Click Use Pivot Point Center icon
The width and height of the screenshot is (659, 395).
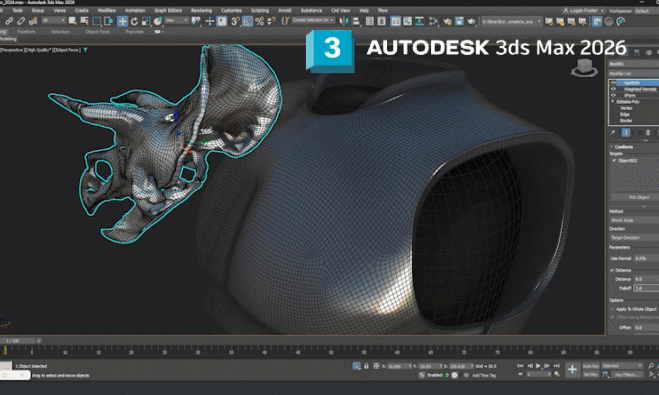point(196,21)
